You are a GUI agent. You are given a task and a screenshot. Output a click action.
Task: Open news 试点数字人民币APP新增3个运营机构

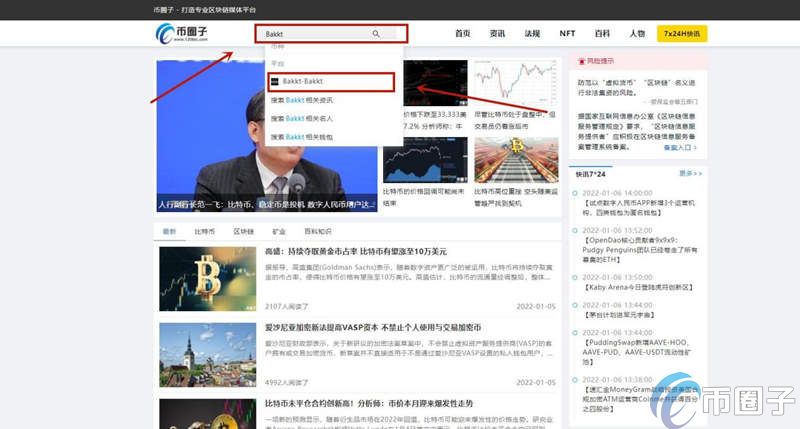pyautogui.click(x=639, y=208)
